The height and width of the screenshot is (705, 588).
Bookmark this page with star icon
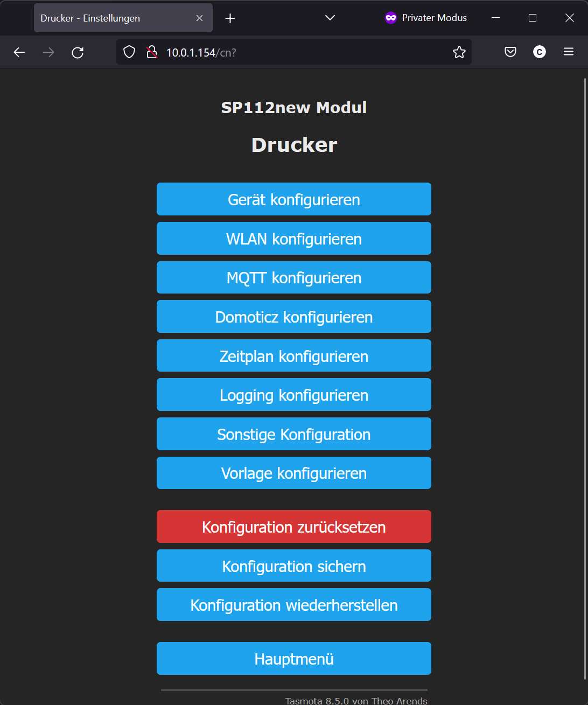pos(459,52)
